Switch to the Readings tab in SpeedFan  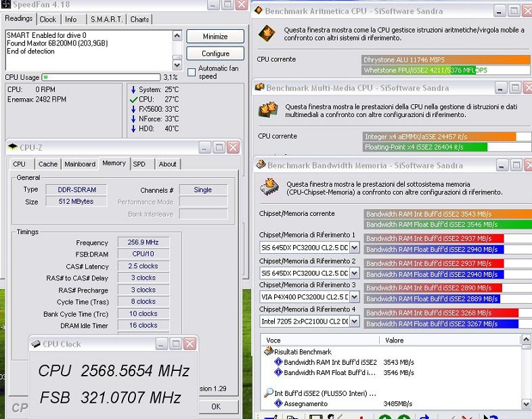coord(19,18)
